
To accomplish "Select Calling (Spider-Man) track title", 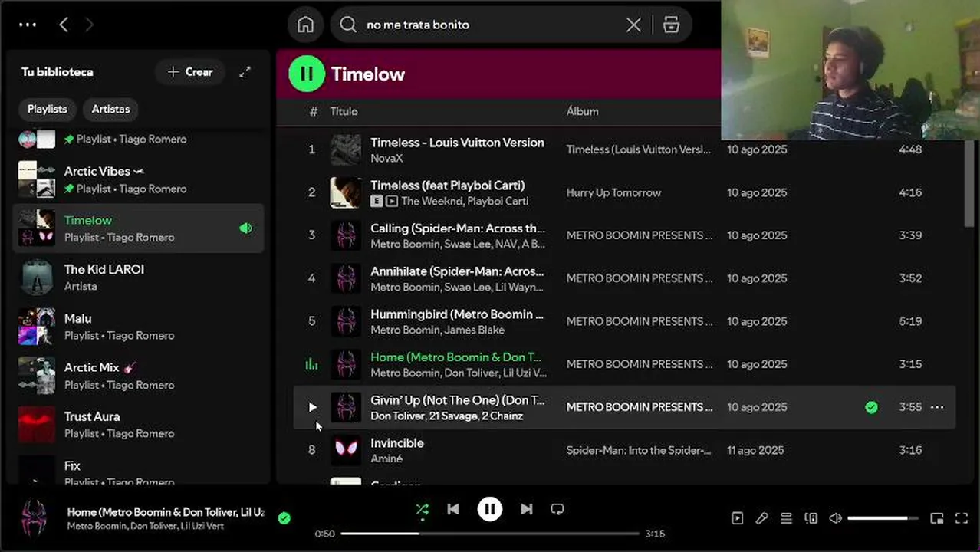I will (458, 228).
